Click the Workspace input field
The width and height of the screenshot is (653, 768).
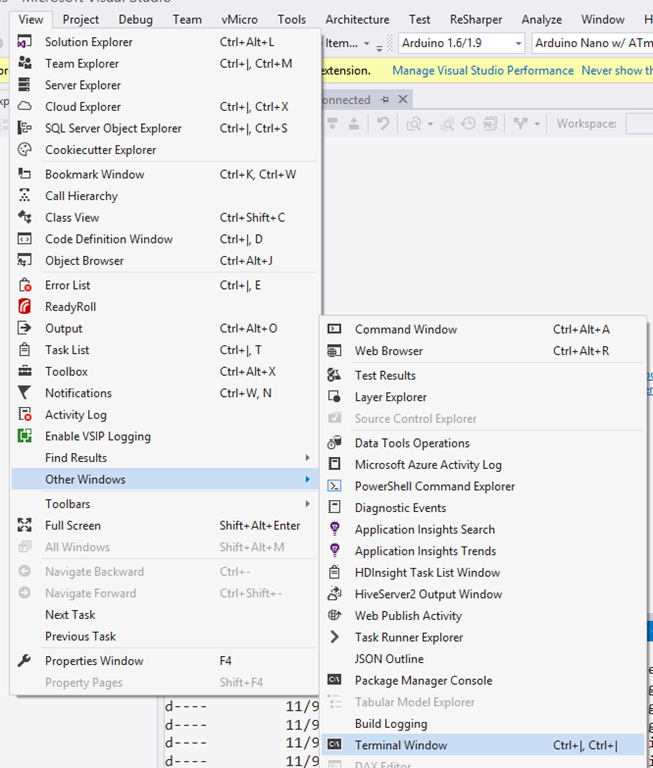click(x=638, y=124)
